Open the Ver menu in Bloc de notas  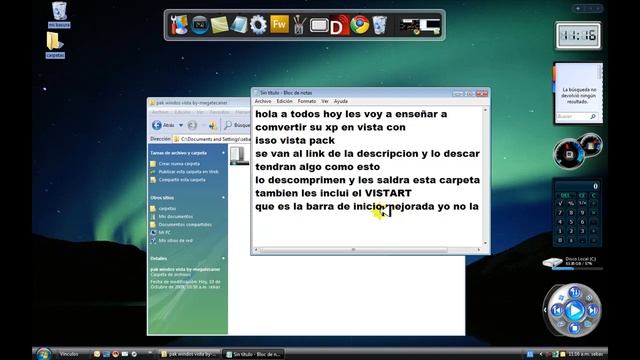click(x=325, y=101)
